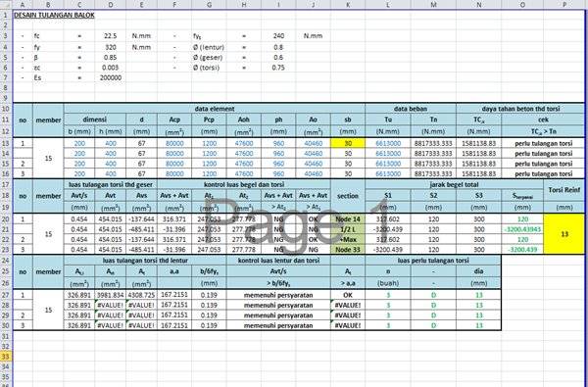588x387 pixels.
Task: Select the fy value 320 cell
Action: (x=110, y=47)
